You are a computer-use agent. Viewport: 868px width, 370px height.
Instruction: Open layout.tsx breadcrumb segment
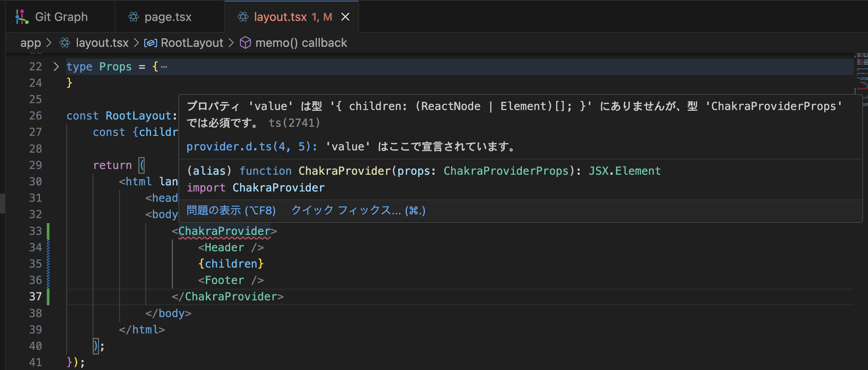pyautogui.click(x=102, y=43)
